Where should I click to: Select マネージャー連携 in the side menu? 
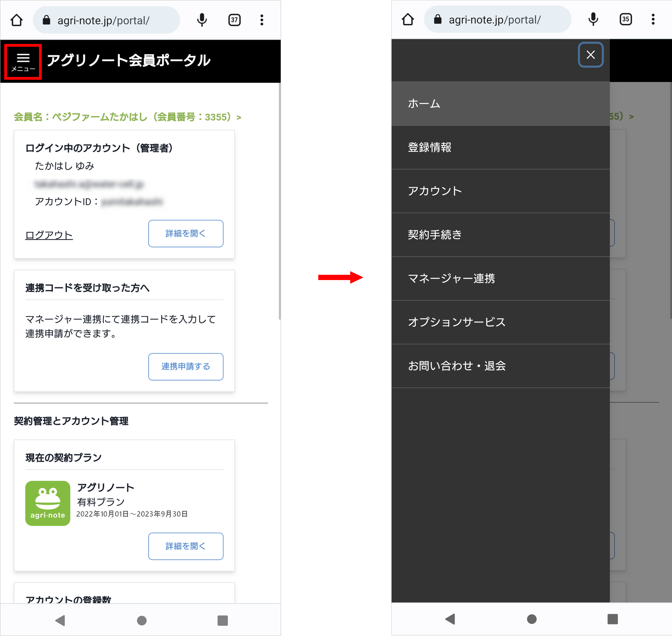pos(501,278)
